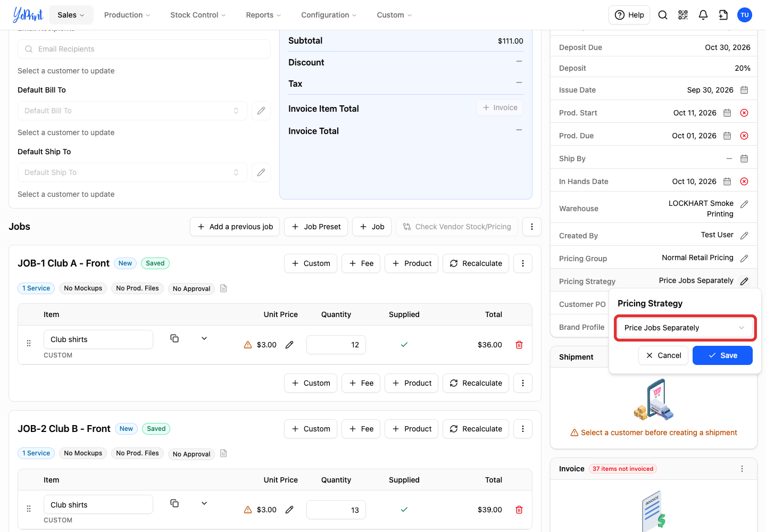Viewport: 766px width, 532px height.
Task: Edit unit price of JOB-2 Club shirts
Action: point(289,510)
